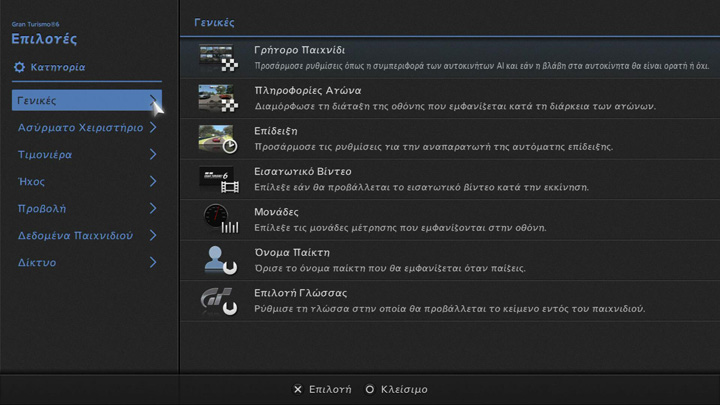Click the Εισαγωγικό Βίντεο film icon
Viewport: 720px width, 405px height.
(217, 179)
